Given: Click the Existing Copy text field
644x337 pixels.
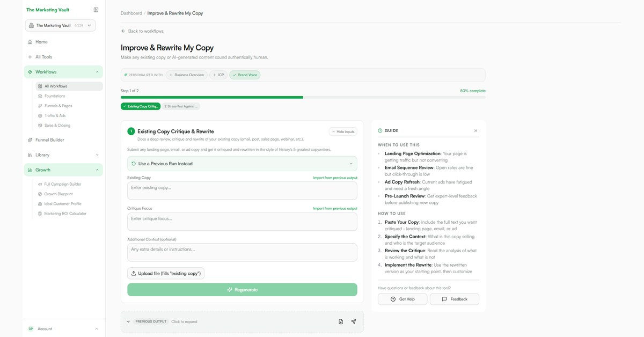Looking at the screenshot, I should pyautogui.click(x=242, y=191).
